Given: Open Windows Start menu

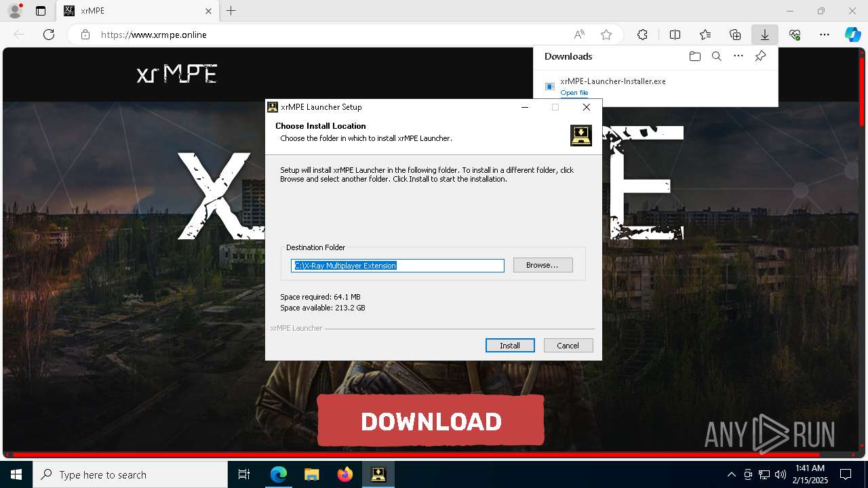Looking at the screenshot, I should [16, 474].
